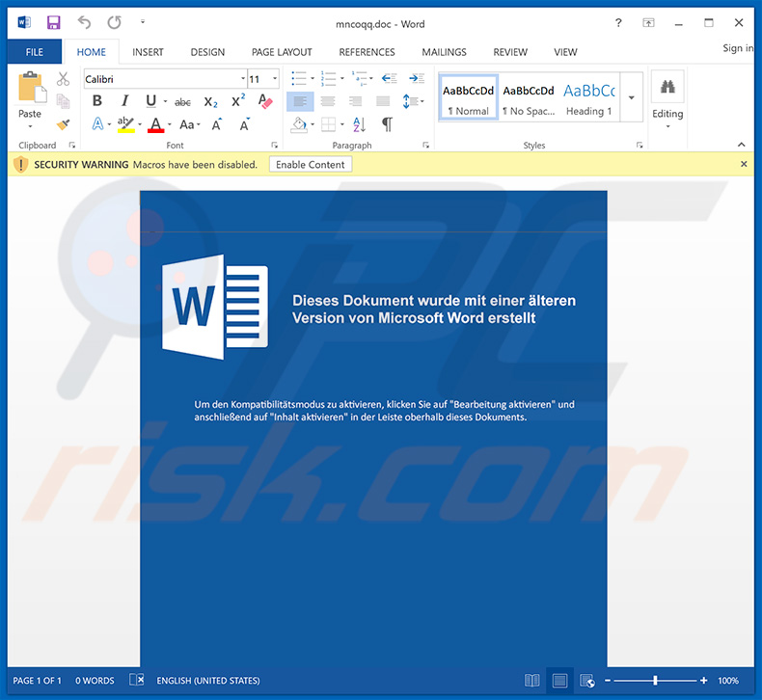
Task: Open the font size 11 dropdown
Action: pos(275,79)
